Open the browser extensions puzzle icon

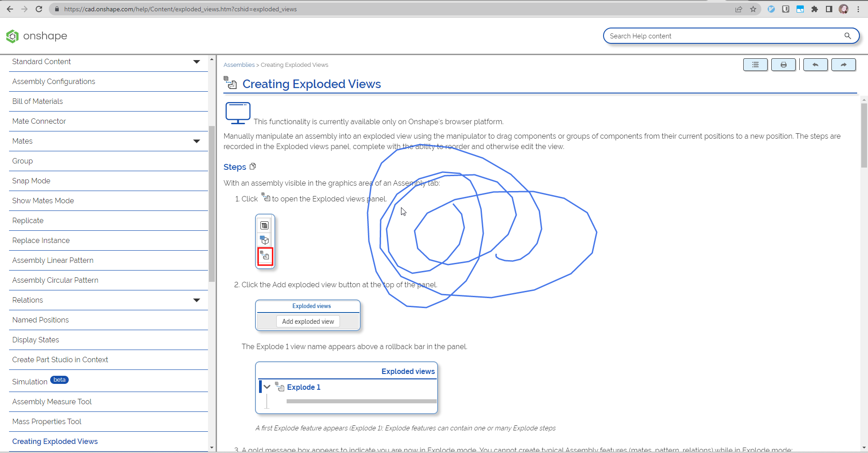pos(815,9)
